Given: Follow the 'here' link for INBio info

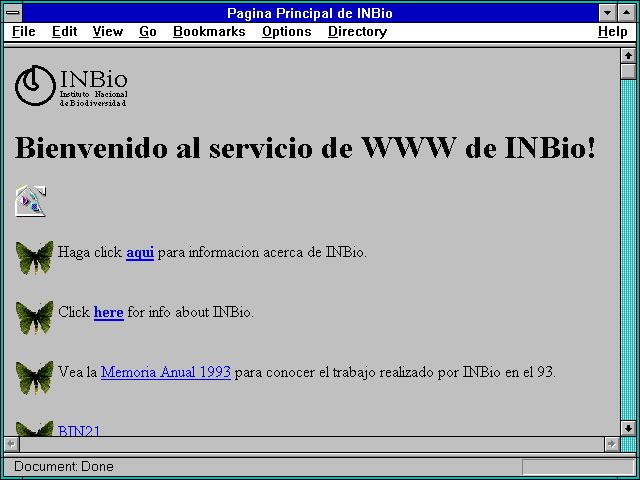Looking at the screenshot, I should click(109, 313).
